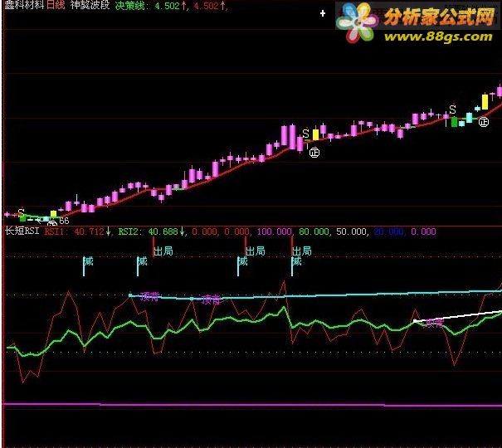The width and height of the screenshot is (502, 448).
Task: Click the leftmost 出局 exit signal
Action: tap(163, 251)
